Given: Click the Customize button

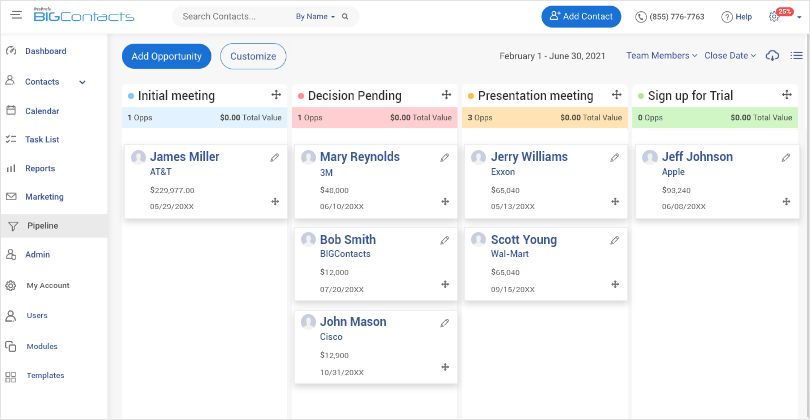Looking at the screenshot, I should click(x=253, y=56).
